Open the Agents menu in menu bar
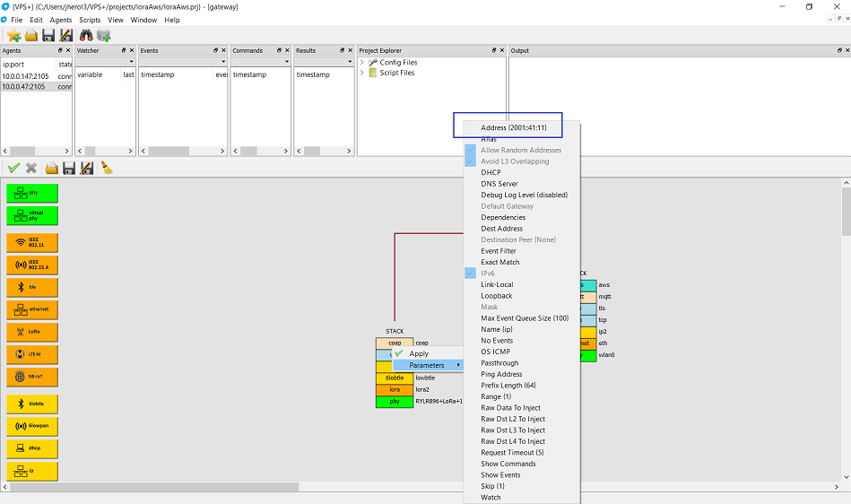 tap(61, 20)
